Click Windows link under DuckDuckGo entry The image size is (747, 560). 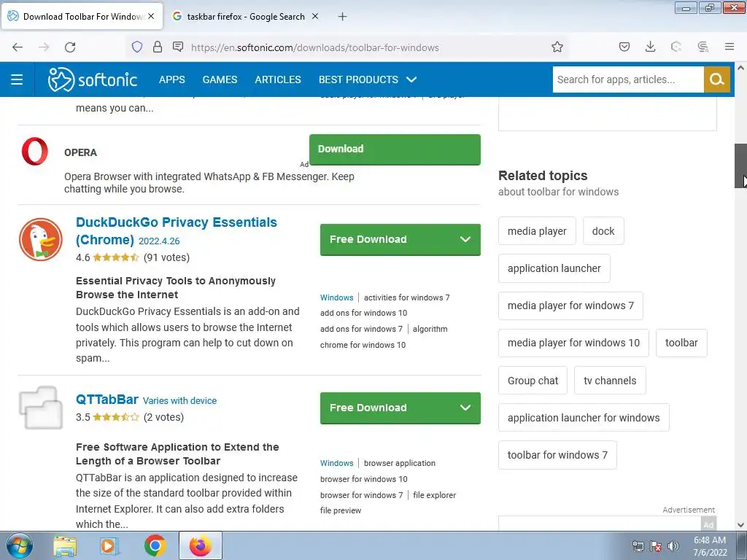pos(337,297)
